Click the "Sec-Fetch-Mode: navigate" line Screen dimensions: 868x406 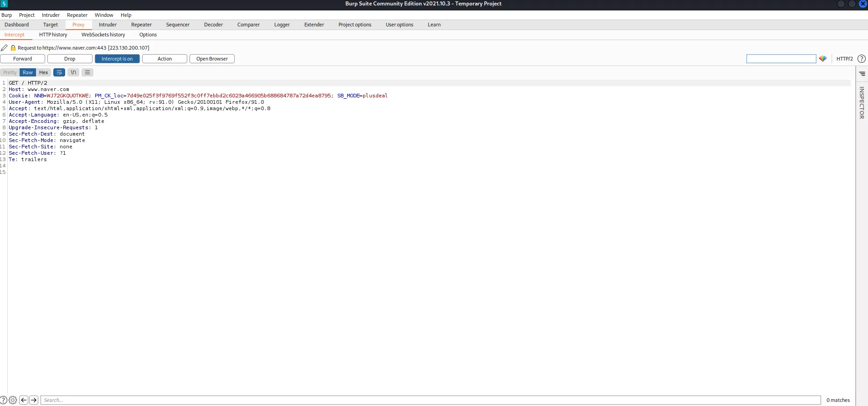(x=47, y=140)
